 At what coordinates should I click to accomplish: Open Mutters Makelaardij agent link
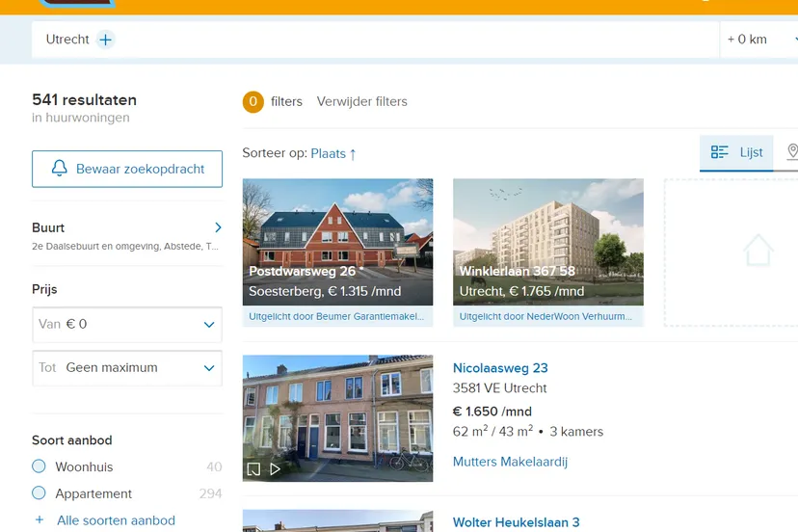[510, 462]
